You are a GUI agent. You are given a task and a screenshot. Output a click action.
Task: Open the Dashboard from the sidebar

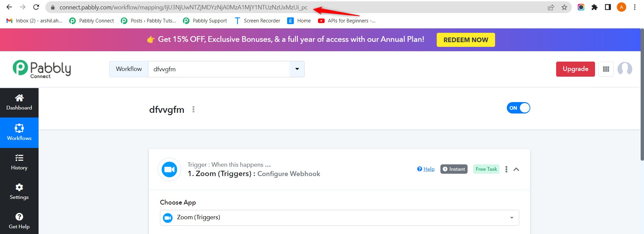coord(19,102)
